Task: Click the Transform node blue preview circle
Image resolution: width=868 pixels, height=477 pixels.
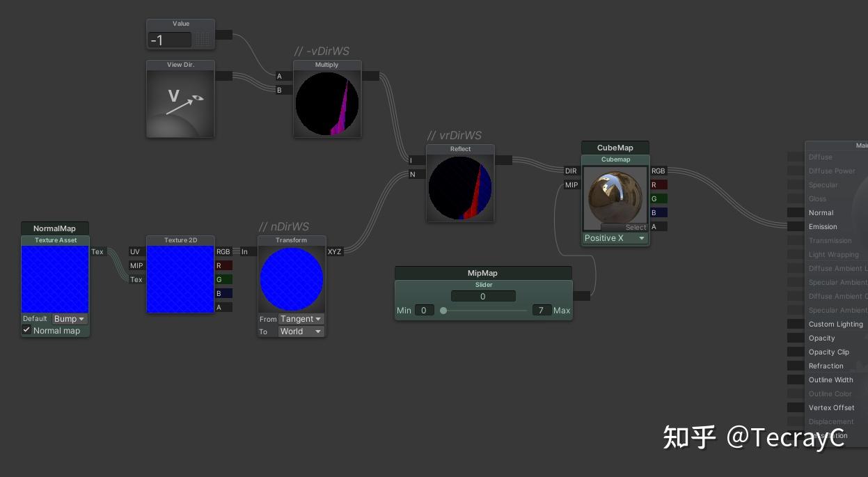Action: (x=292, y=279)
